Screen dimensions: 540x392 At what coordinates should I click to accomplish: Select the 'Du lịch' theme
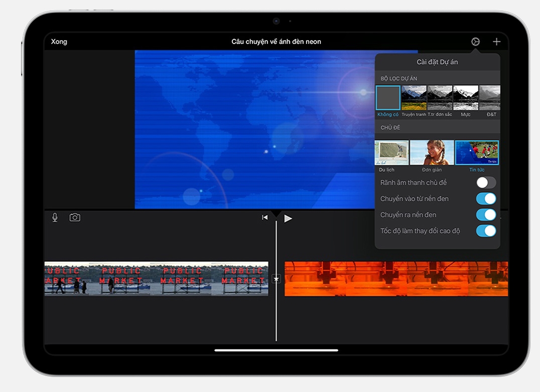tap(391, 153)
